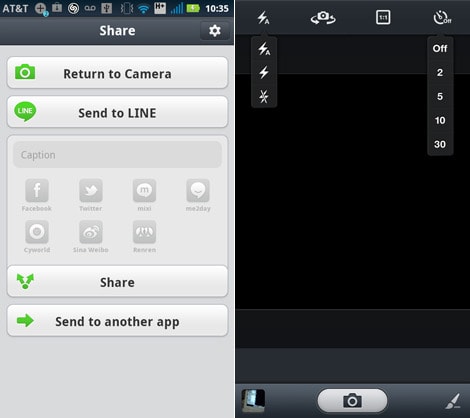Viewport: 470px width, 418px height.
Task: Tap Return to Camera button
Action: click(x=117, y=73)
